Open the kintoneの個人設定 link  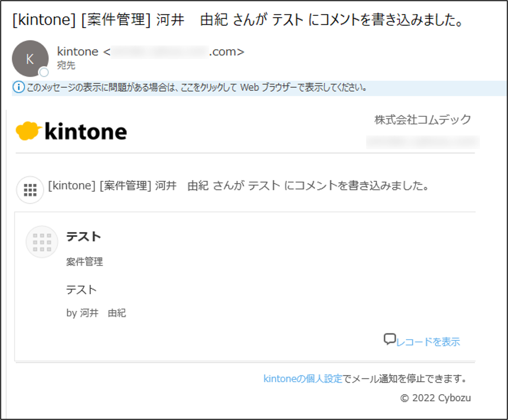[x=303, y=378]
